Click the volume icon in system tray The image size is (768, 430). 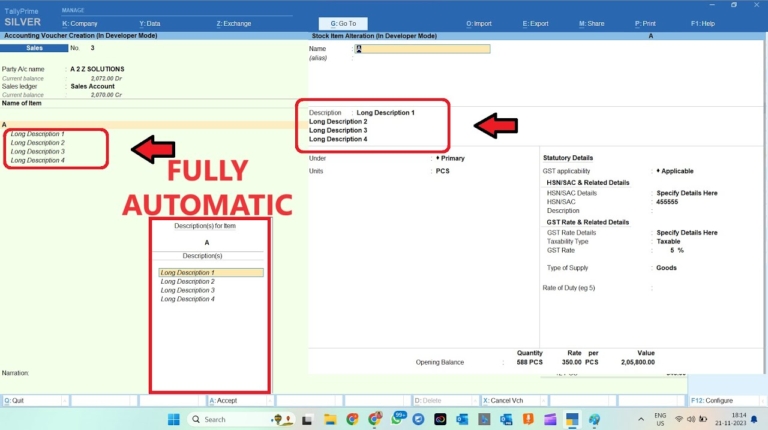point(693,419)
